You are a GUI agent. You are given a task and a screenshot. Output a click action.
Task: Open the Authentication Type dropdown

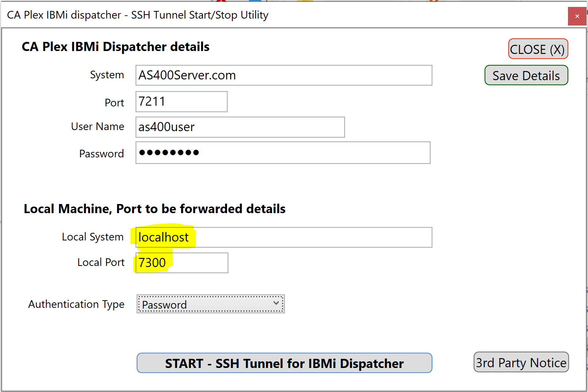(x=211, y=304)
